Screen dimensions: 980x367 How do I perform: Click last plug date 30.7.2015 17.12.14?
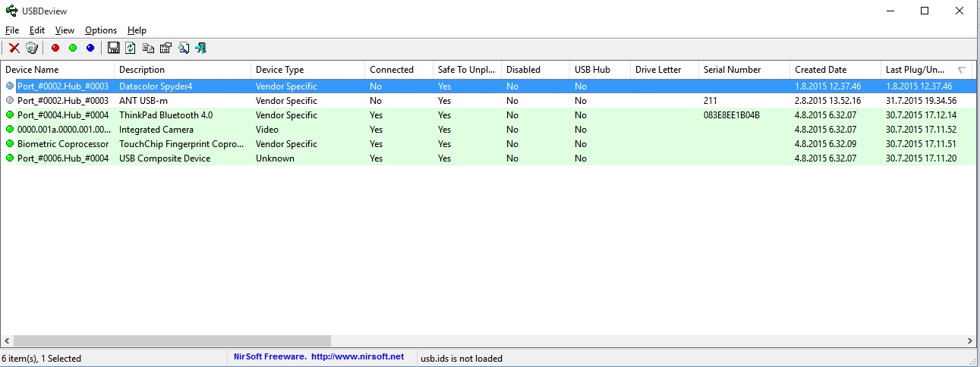click(922, 115)
